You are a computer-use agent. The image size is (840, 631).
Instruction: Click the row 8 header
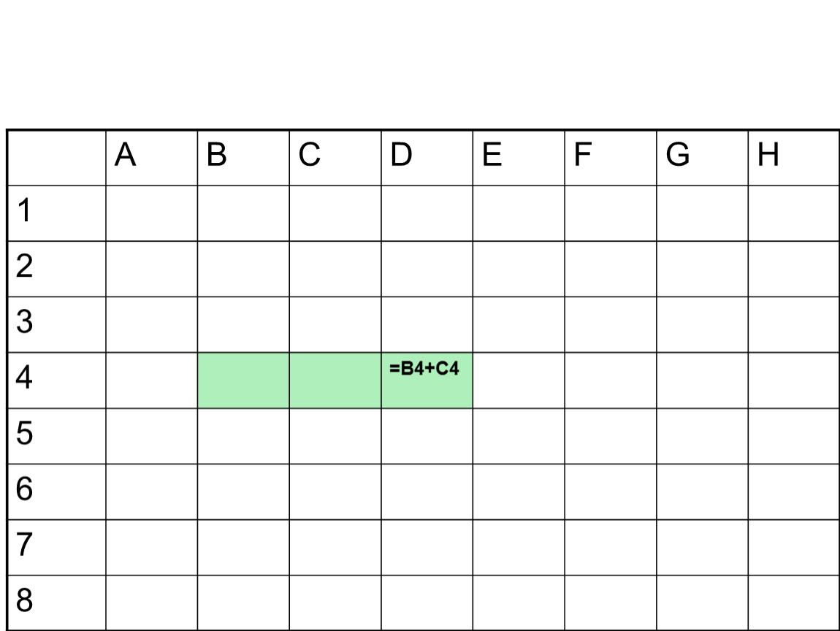[x=56, y=603]
